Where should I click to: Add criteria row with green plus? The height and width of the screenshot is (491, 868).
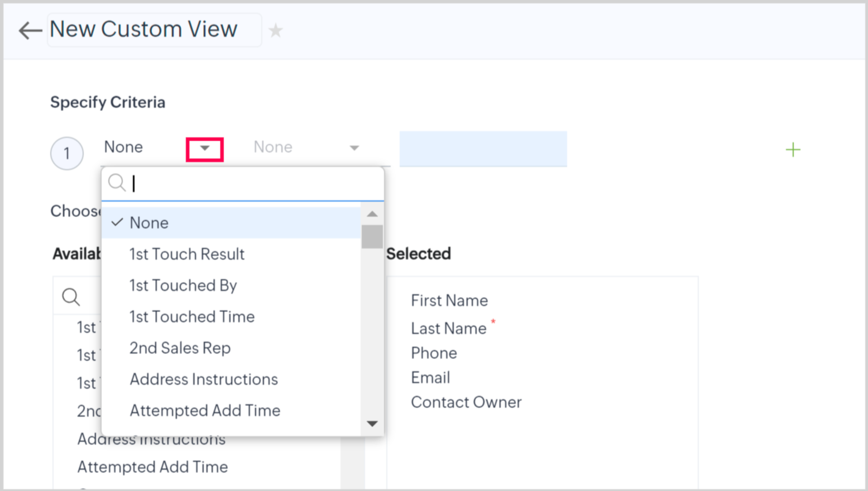[793, 150]
